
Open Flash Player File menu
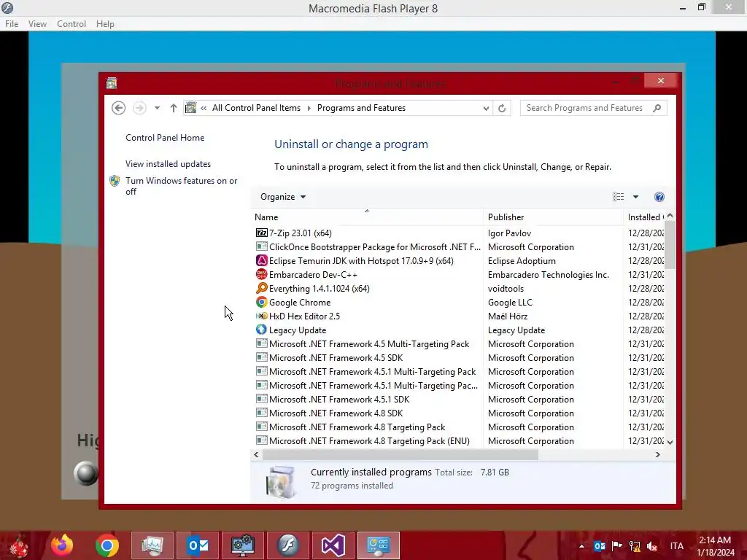12,24
